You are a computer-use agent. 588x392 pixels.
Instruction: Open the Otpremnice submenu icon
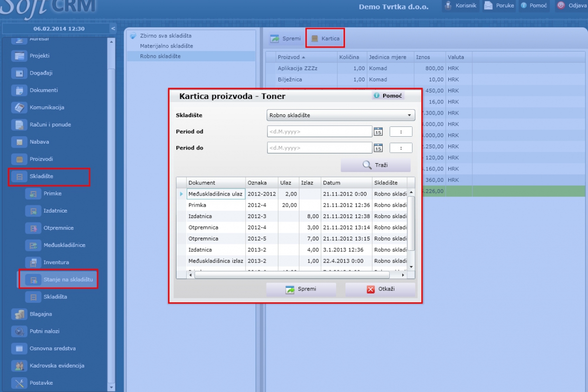click(33, 228)
